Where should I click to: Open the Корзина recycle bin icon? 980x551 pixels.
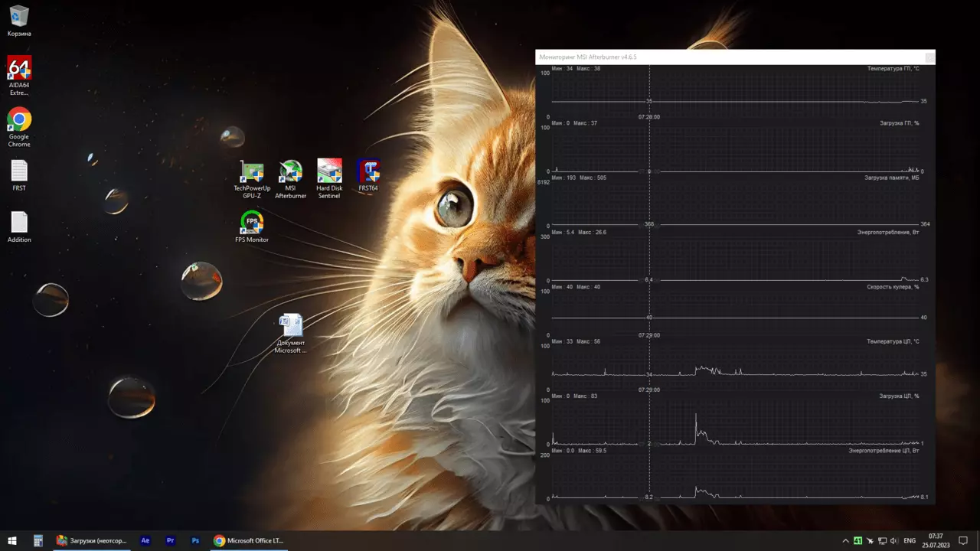coord(19,21)
